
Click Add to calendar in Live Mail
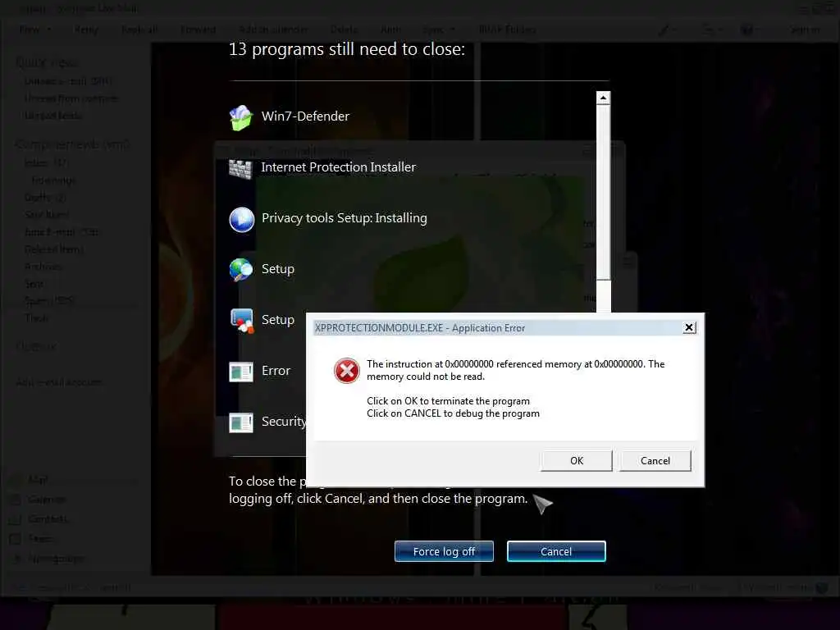[x=273, y=30]
